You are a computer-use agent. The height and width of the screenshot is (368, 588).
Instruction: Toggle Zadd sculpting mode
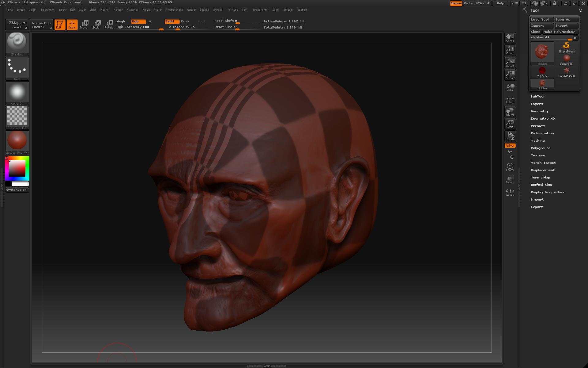171,21
